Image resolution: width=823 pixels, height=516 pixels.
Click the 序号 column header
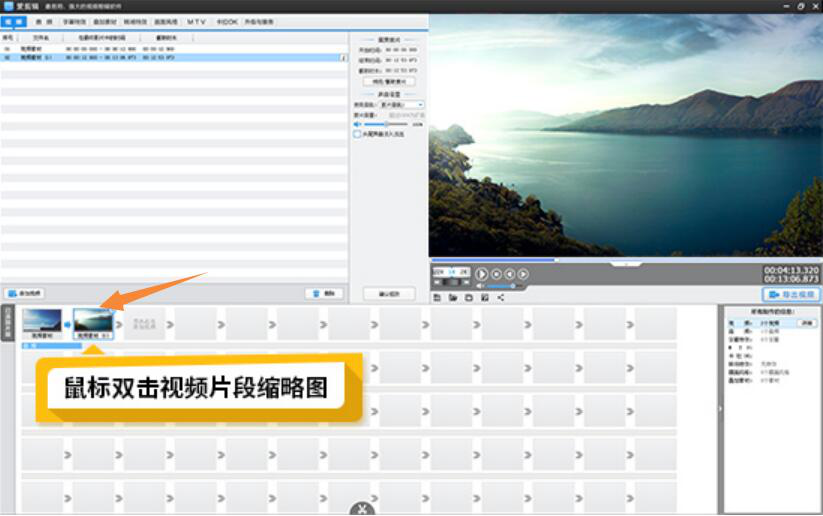coord(7,38)
